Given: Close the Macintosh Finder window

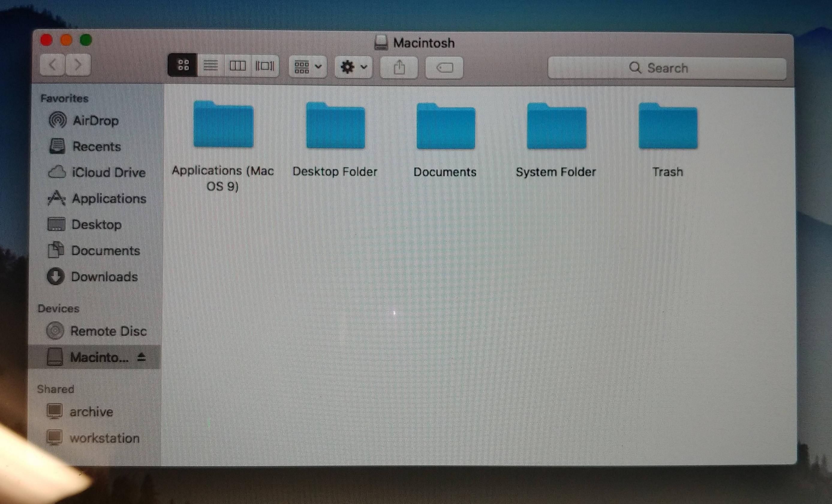Looking at the screenshot, I should pyautogui.click(x=46, y=40).
